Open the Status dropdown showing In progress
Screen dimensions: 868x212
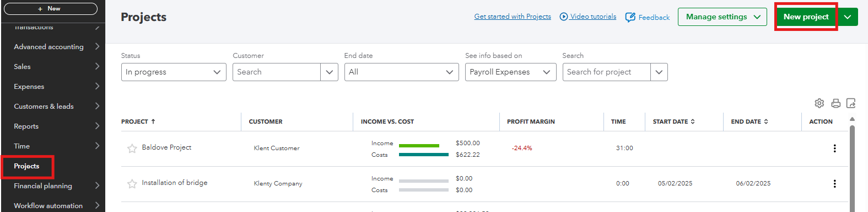174,72
